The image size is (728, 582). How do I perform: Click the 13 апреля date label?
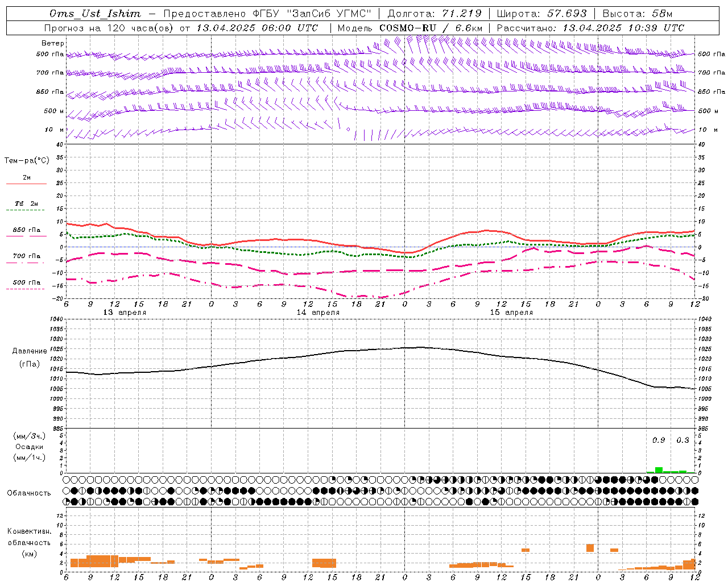tap(125, 313)
